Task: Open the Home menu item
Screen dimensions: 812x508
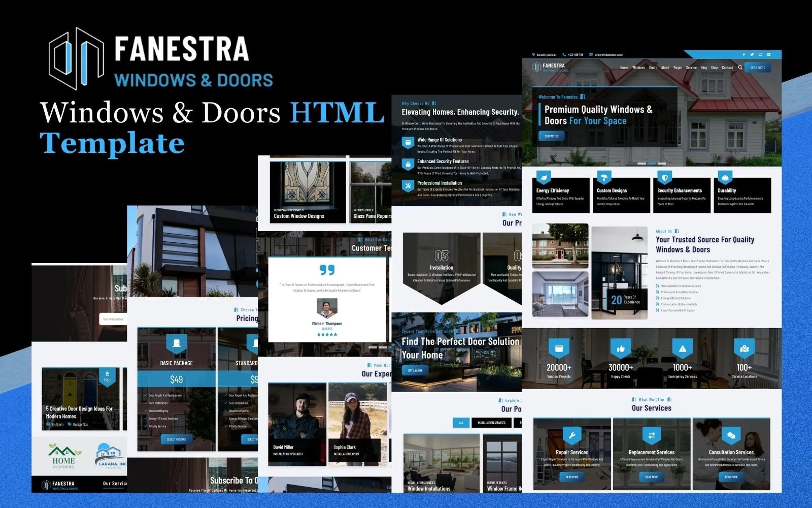Action: (x=624, y=68)
